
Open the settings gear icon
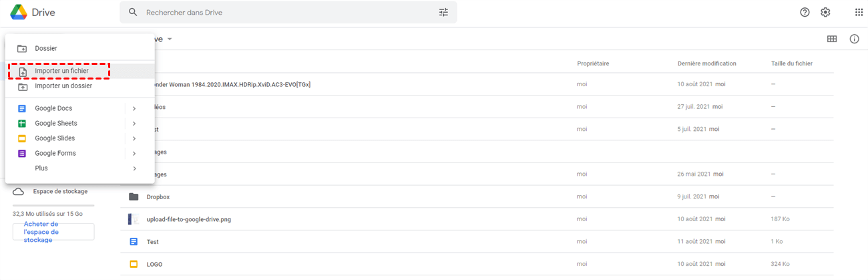(825, 13)
